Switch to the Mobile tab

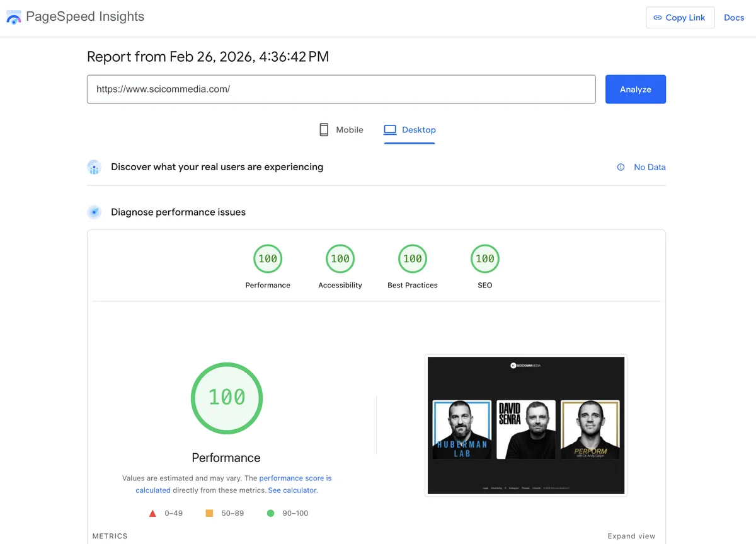[x=341, y=130]
